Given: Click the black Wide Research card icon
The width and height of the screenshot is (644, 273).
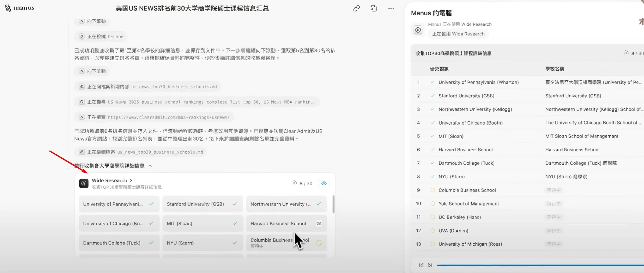Looking at the screenshot, I should tap(84, 183).
